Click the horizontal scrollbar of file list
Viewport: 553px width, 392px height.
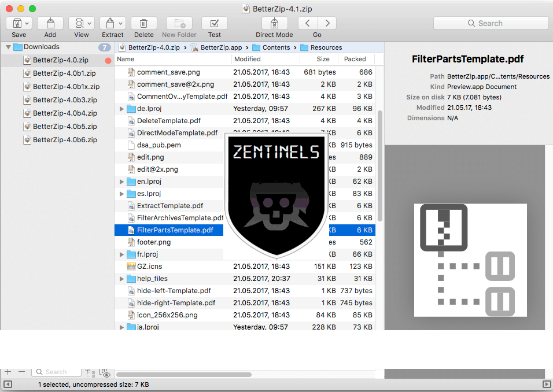(x=184, y=375)
